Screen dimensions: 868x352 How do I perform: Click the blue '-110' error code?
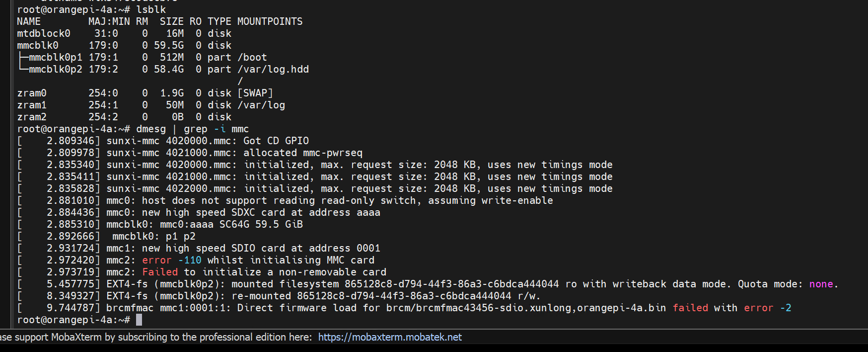[x=190, y=260]
